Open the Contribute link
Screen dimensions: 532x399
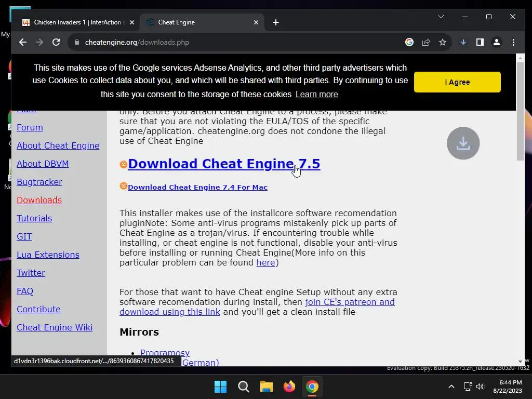pyautogui.click(x=38, y=310)
